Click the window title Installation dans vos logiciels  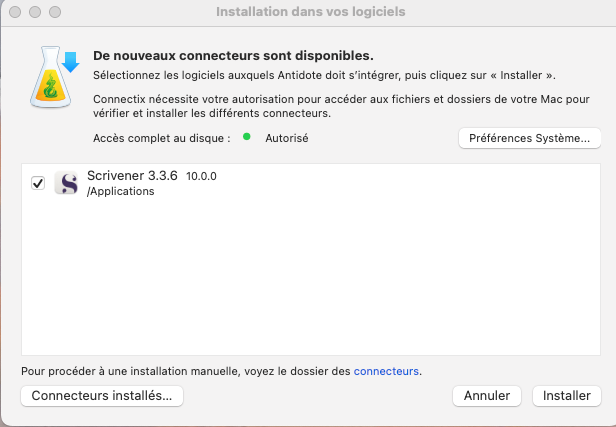tap(311, 12)
